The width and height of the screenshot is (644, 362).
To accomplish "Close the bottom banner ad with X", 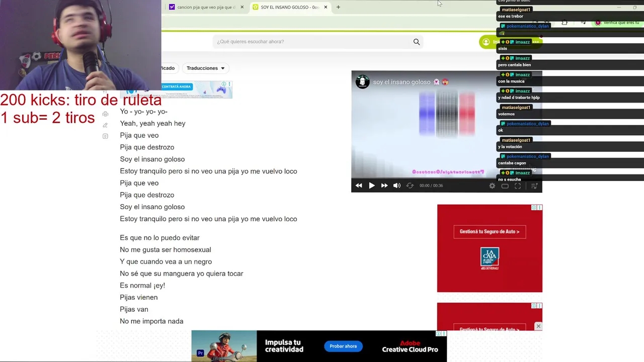I will (538, 326).
